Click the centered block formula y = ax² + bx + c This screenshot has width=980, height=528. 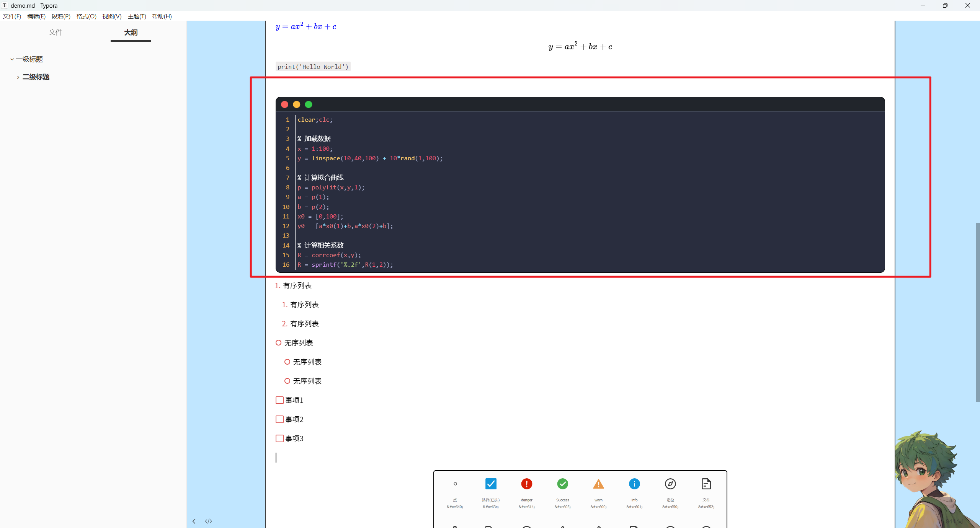coord(580,46)
